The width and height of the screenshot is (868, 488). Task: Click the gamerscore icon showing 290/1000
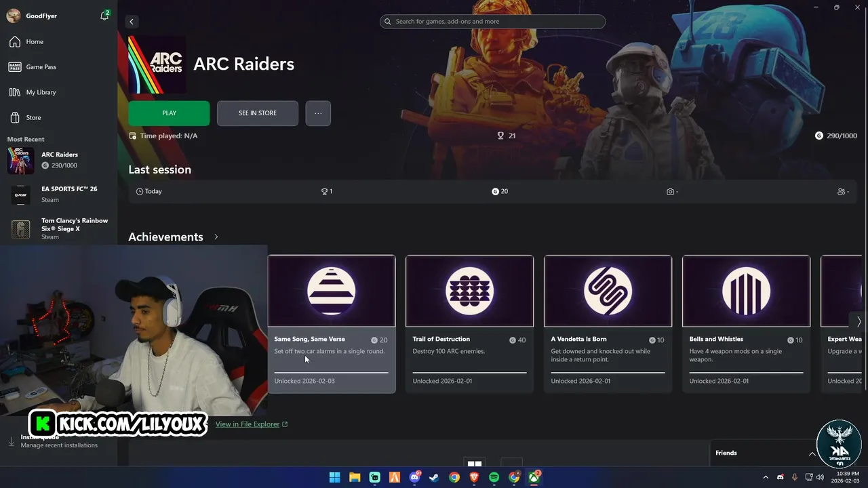818,136
